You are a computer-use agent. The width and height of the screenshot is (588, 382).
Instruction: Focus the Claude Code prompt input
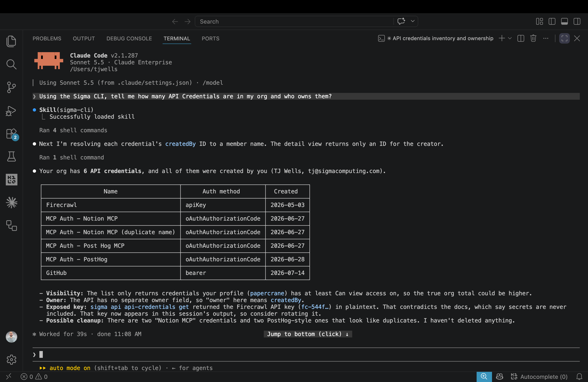tap(306, 354)
